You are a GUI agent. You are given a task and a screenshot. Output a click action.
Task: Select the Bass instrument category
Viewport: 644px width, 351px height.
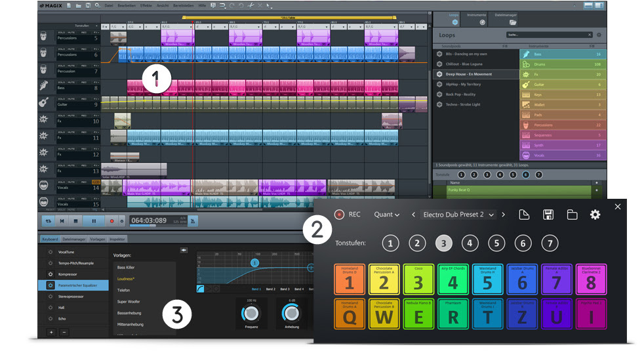(x=563, y=54)
